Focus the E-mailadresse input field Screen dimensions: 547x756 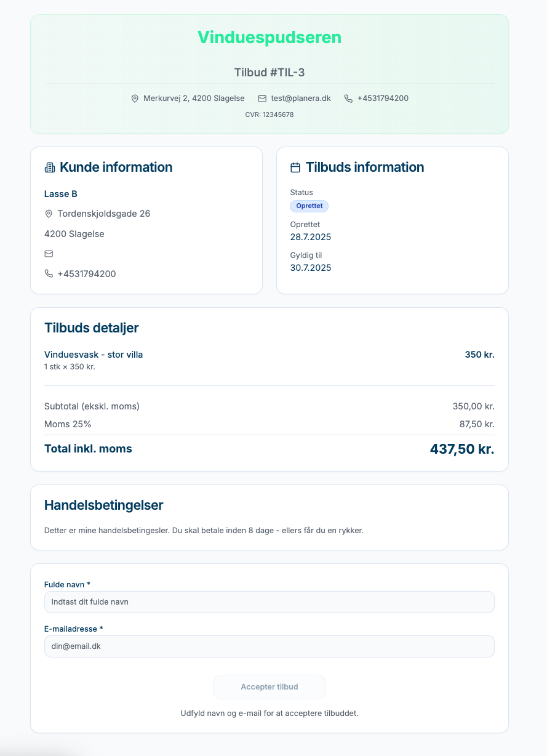pyautogui.click(x=269, y=646)
